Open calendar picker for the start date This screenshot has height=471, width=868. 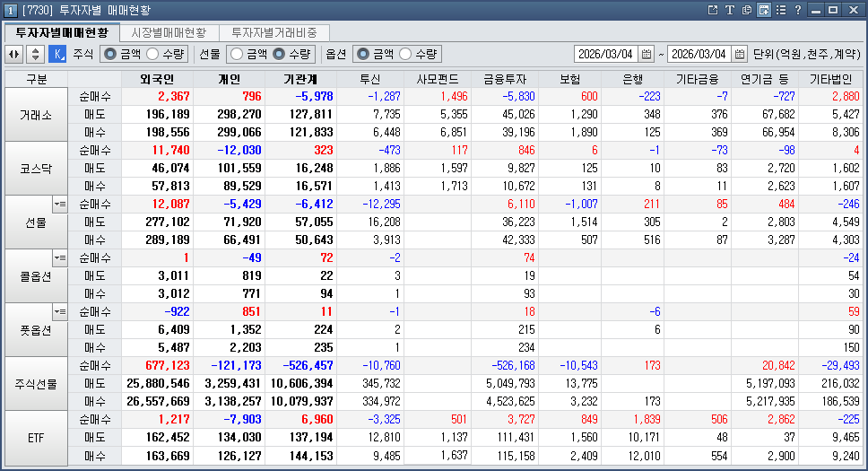pos(647,54)
